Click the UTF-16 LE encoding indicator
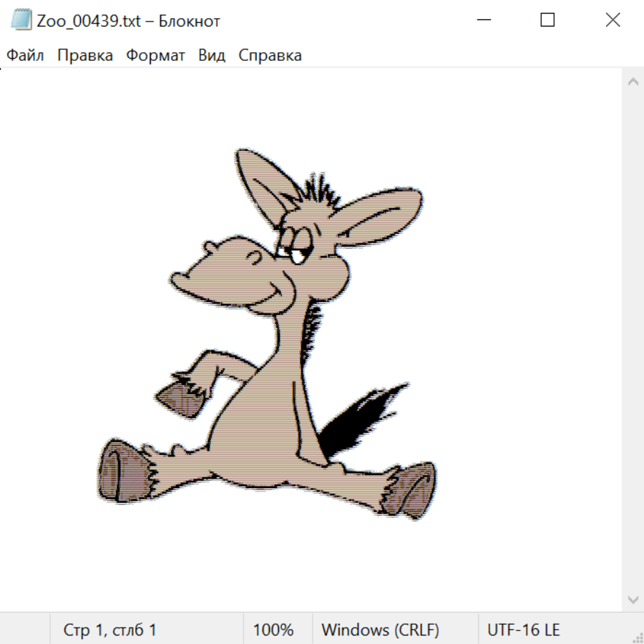 [523, 630]
